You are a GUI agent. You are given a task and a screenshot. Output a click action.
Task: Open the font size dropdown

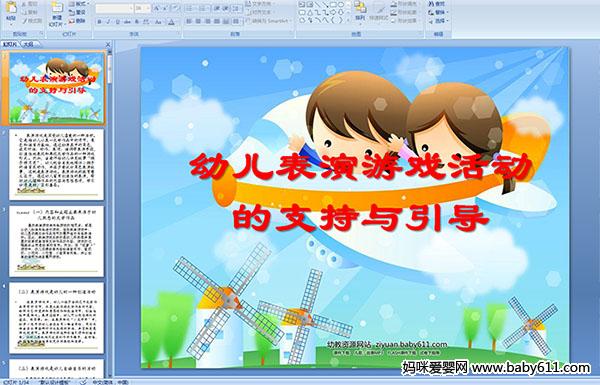coord(142,8)
